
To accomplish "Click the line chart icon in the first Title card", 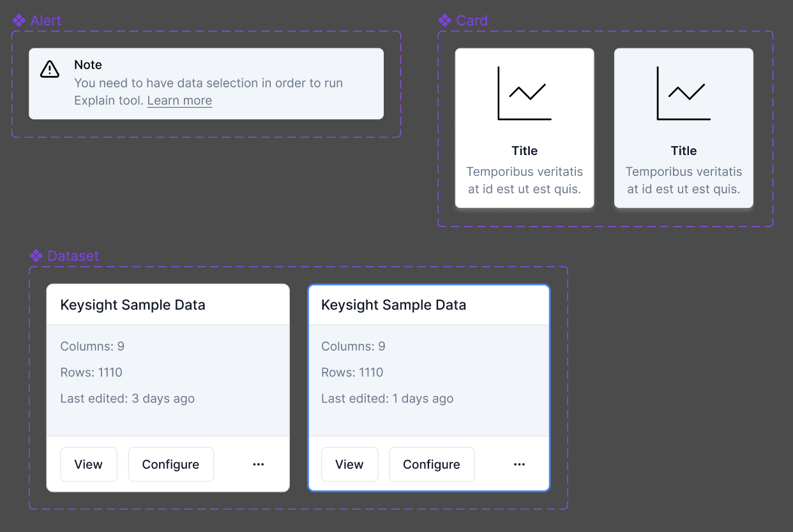I will 524,93.
